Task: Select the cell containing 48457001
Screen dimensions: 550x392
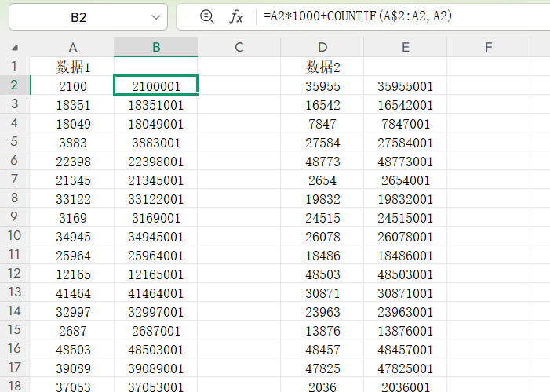Action: [405, 350]
